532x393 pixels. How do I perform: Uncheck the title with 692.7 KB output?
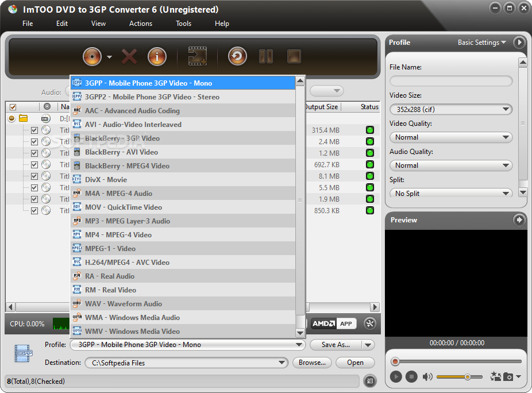34,165
